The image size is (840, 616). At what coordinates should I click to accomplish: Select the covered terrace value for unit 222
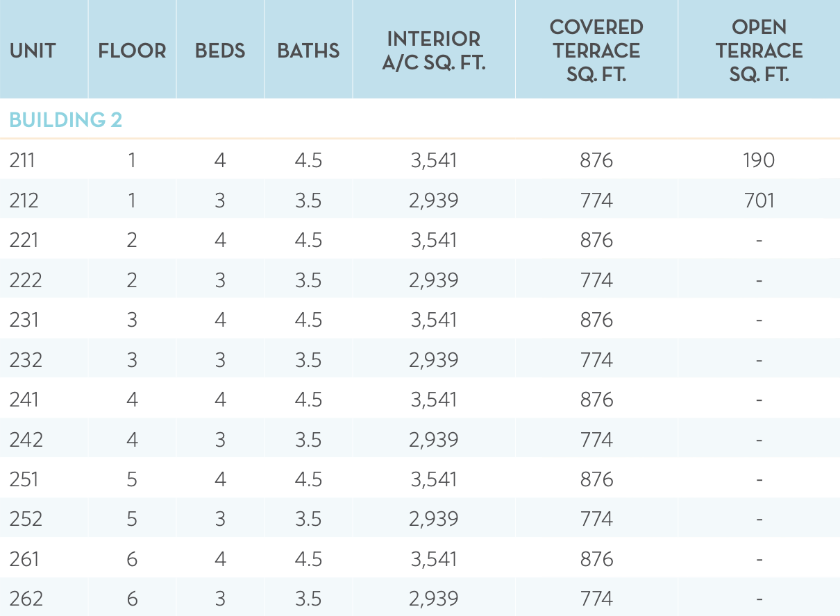[596, 280]
